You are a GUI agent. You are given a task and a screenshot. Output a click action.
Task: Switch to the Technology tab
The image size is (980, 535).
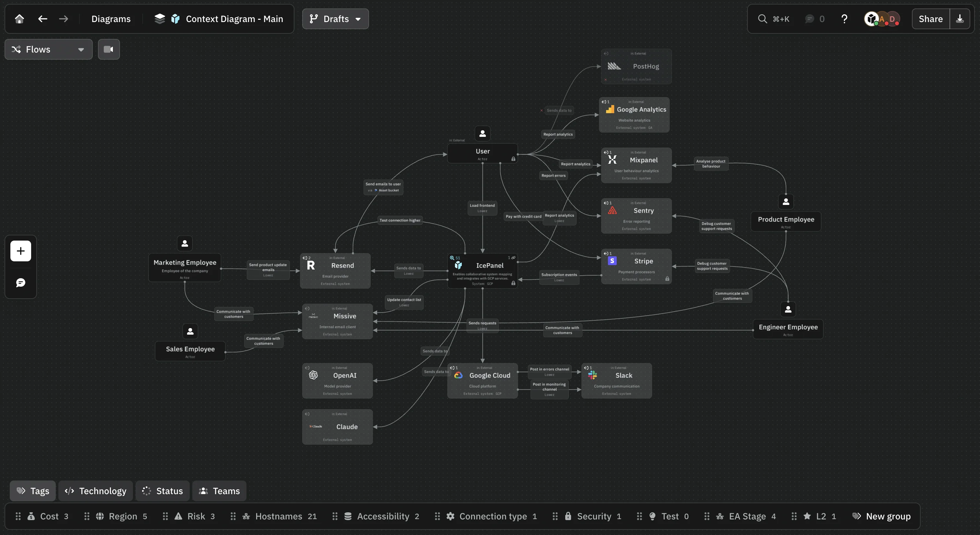click(x=95, y=491)
